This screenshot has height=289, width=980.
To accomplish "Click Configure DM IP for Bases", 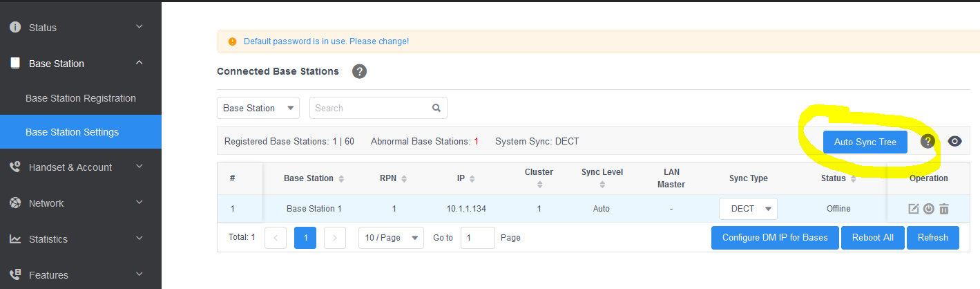I will (x=775, y=237).
